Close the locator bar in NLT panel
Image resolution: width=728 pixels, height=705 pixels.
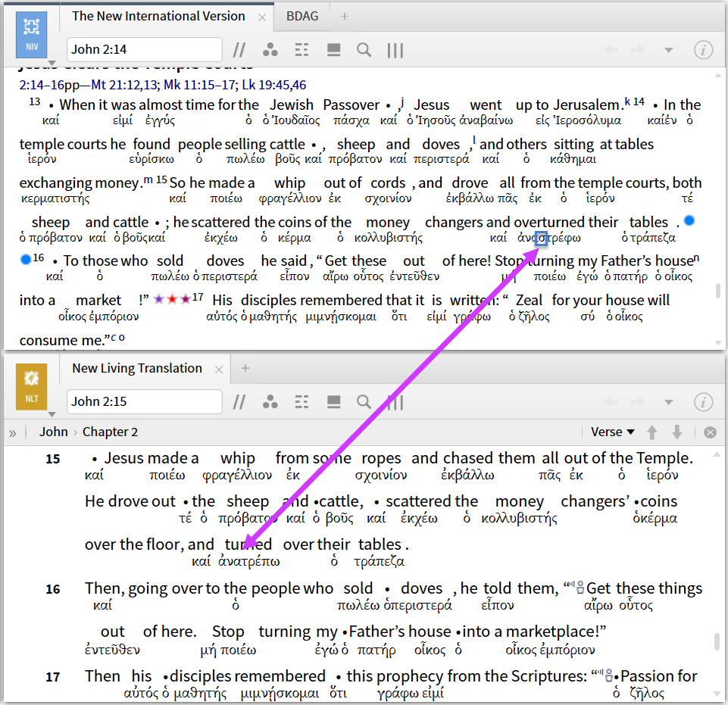(710, 432)
